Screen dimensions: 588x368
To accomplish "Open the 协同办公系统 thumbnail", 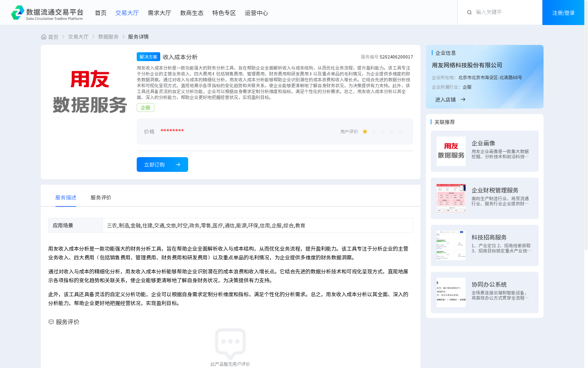I will click(x=451, y=293).
